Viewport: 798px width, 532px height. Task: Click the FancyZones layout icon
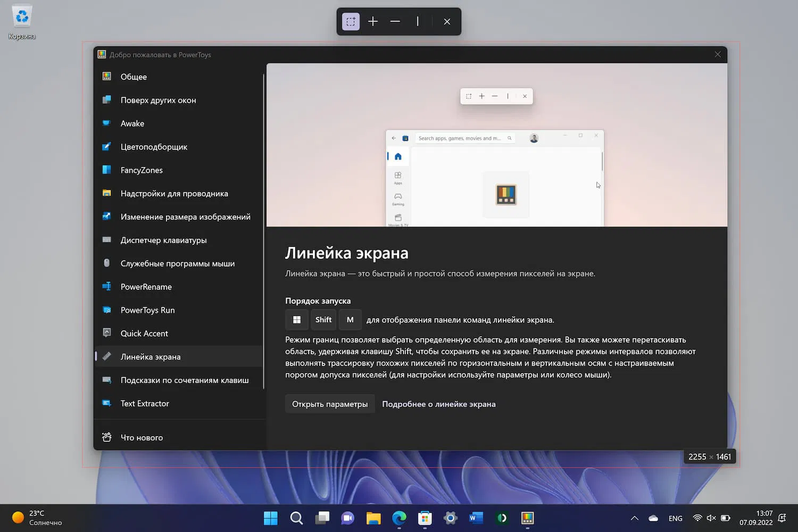(107, 170)
